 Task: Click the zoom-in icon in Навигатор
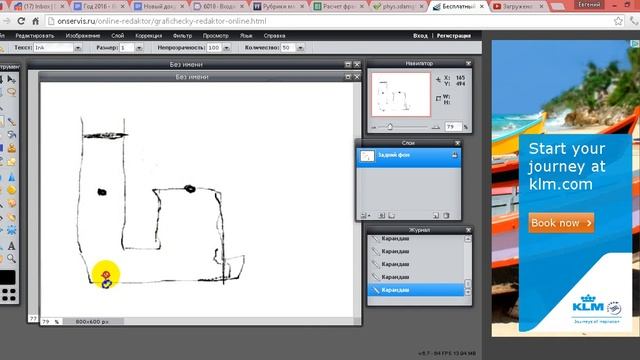pos(436,127)
